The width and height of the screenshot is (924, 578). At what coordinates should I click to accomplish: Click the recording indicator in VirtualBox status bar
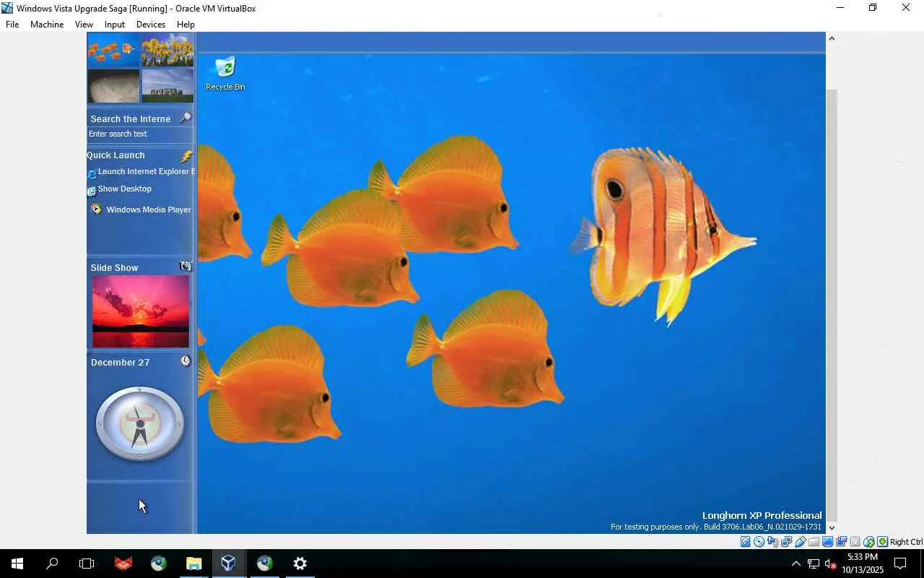coord(842,542)
